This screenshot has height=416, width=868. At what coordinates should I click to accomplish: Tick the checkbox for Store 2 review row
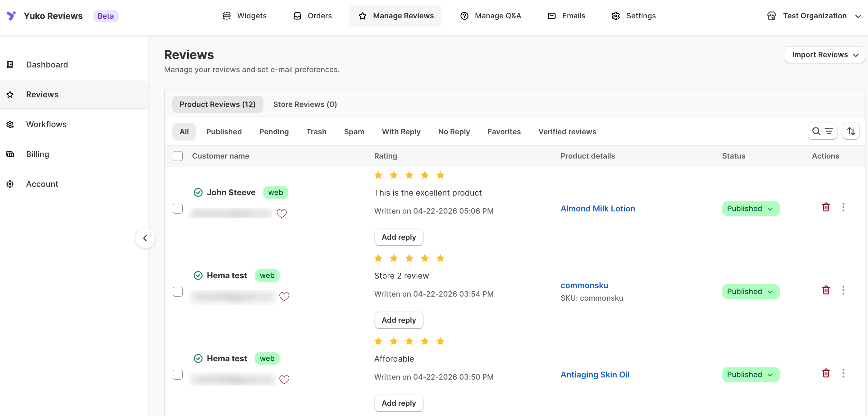point(178,291)
